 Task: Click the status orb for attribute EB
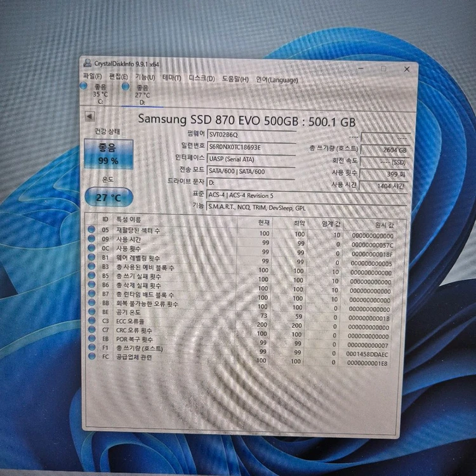pos(91,338)
